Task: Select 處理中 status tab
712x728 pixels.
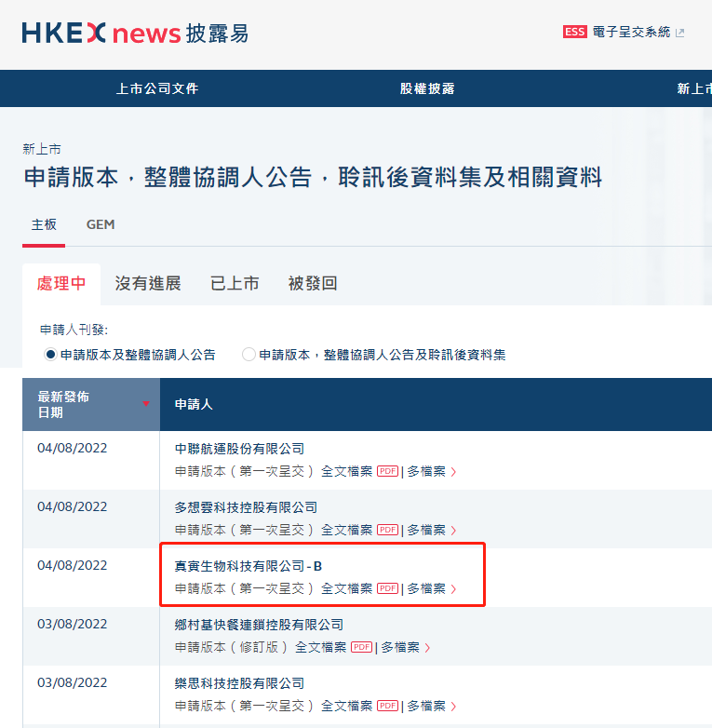Action: 61,283
